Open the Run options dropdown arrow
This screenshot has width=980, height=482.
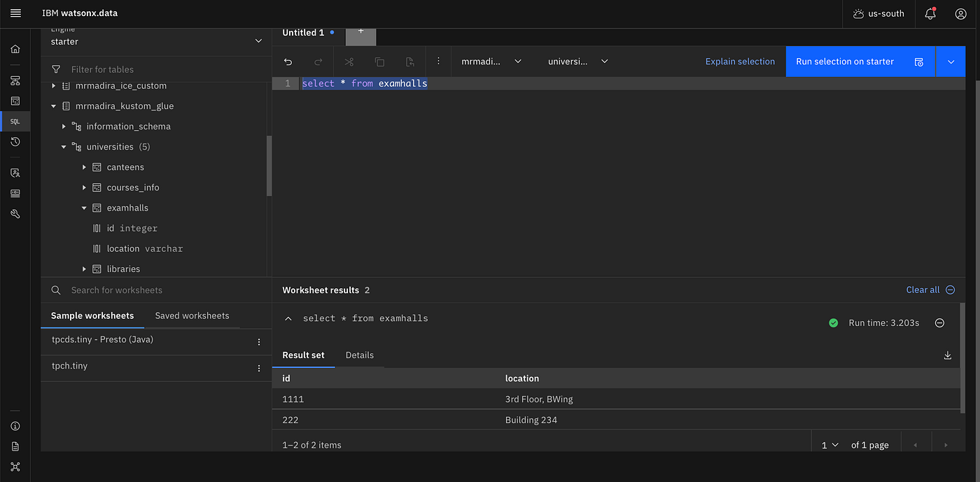951,62
